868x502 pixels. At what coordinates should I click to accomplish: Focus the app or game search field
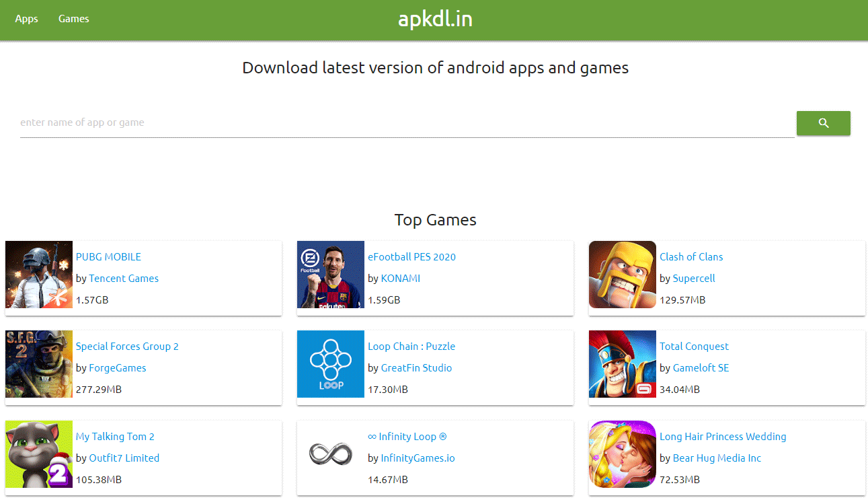click(407, 123)
